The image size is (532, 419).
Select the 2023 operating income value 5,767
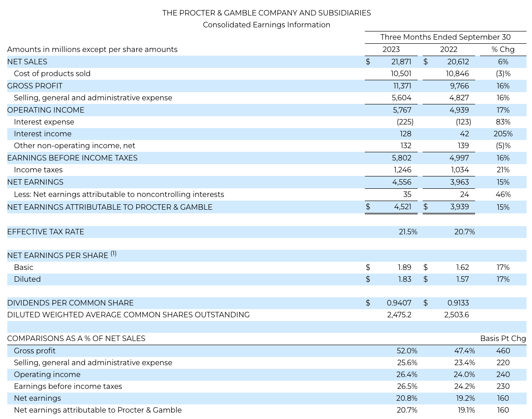tap(401, 110)
